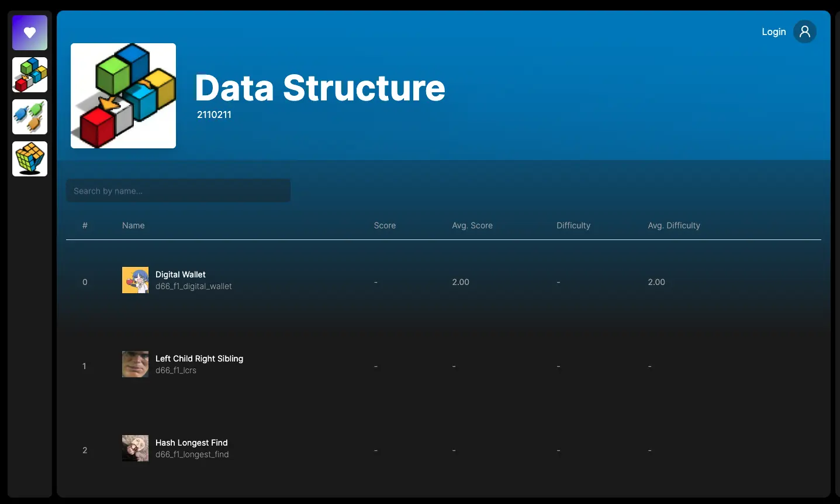
Task: Open the colored cubes course icon in sidebar
Action: pos(30,75)
